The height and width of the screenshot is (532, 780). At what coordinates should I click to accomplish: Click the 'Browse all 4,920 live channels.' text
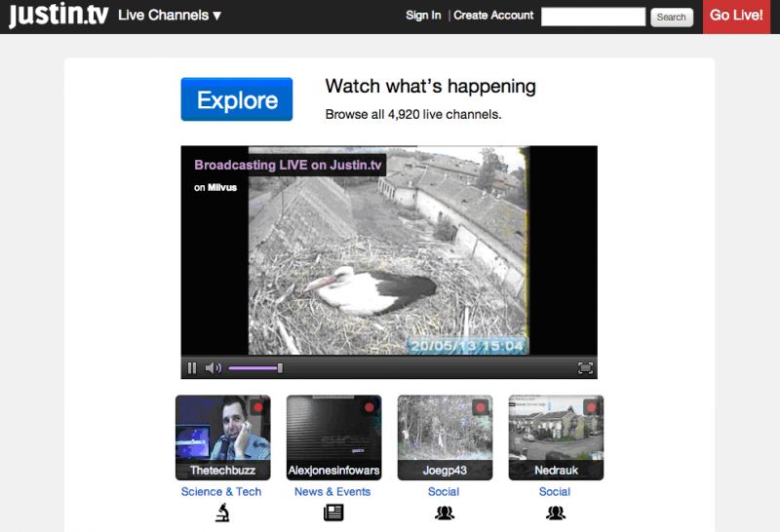[412, 114]
